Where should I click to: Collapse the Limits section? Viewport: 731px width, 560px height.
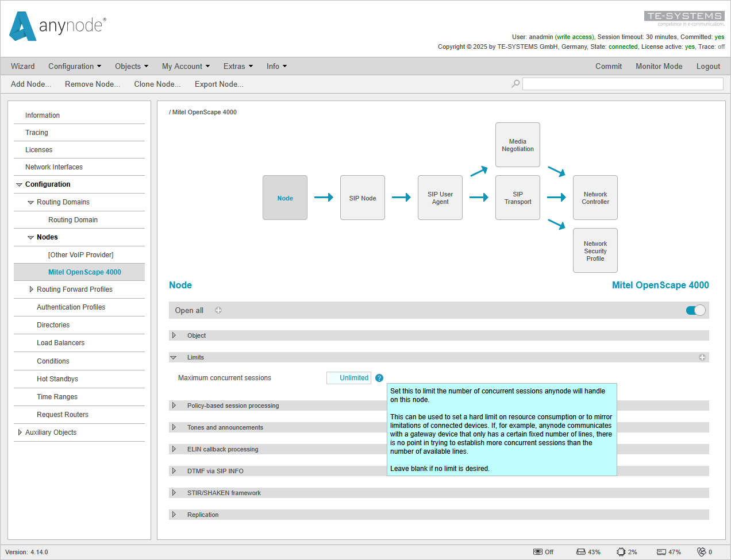click(174, 357)
